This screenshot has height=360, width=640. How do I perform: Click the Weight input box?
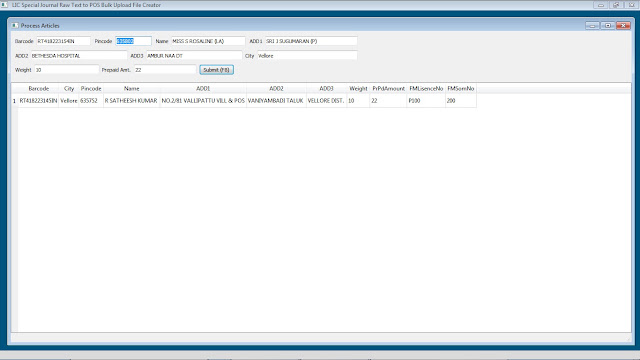coord(67,70)
